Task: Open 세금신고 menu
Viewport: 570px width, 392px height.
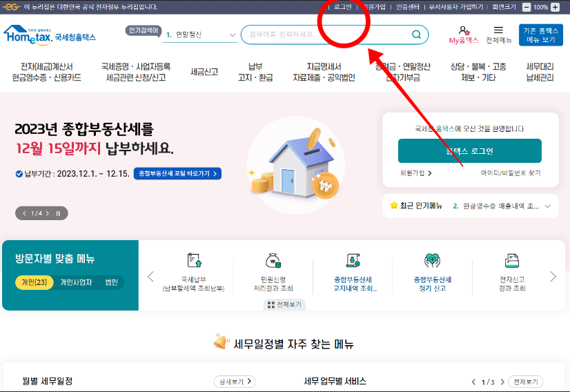Action: 204,72
